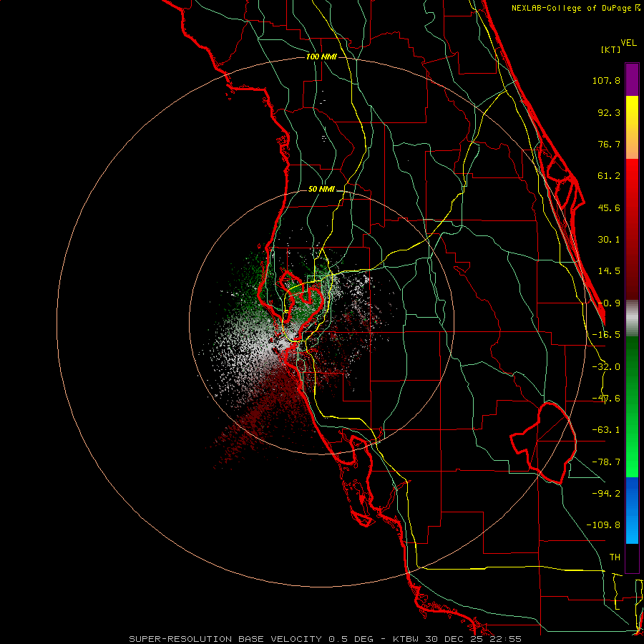Pick the gray segment of the velocity scale

632,318
